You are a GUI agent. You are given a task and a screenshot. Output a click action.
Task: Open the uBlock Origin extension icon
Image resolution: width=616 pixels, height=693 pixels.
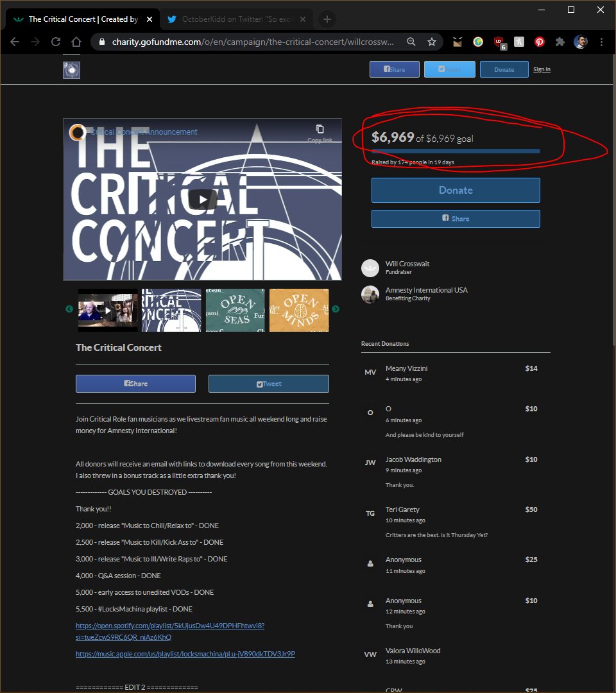coord(499,42)
